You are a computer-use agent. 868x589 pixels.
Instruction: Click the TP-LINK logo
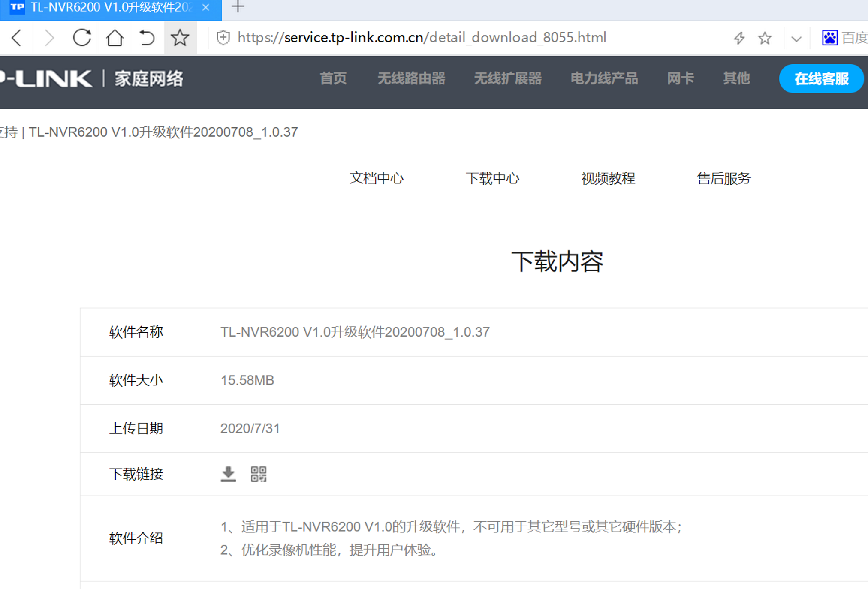[46, 79]
